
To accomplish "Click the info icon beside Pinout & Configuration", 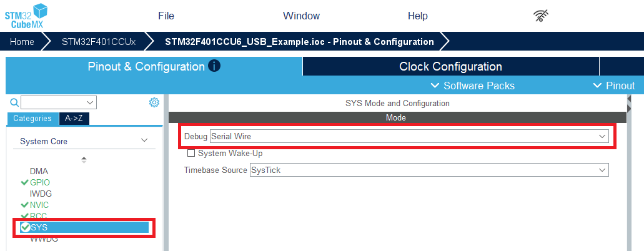I will click(x=214, y=66).
